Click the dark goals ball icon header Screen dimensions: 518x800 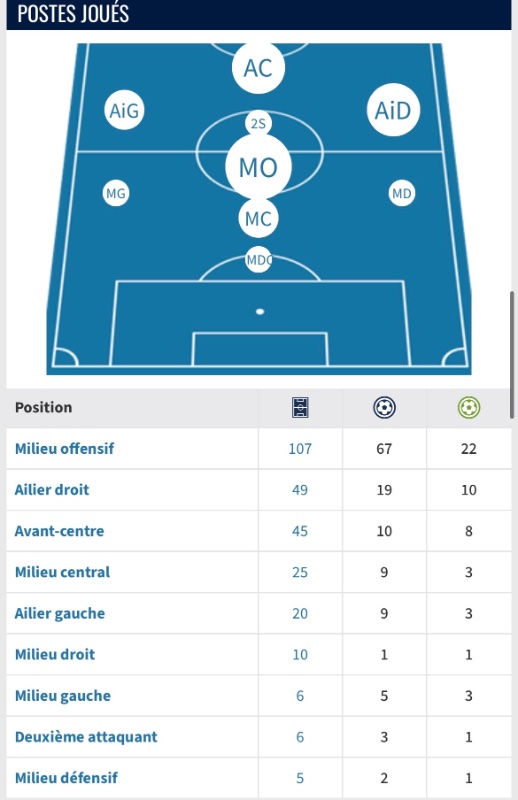384,408
